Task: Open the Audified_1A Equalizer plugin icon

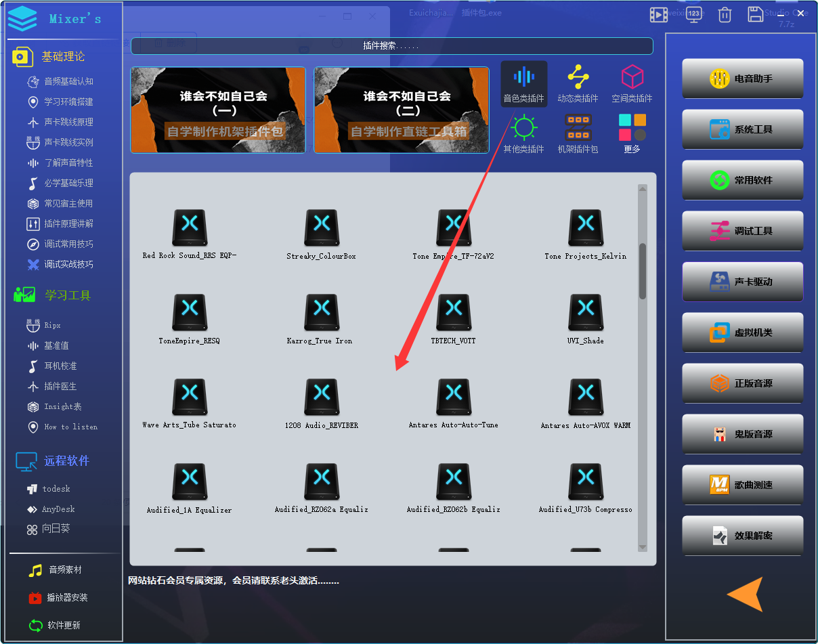Action: point(190,481)
